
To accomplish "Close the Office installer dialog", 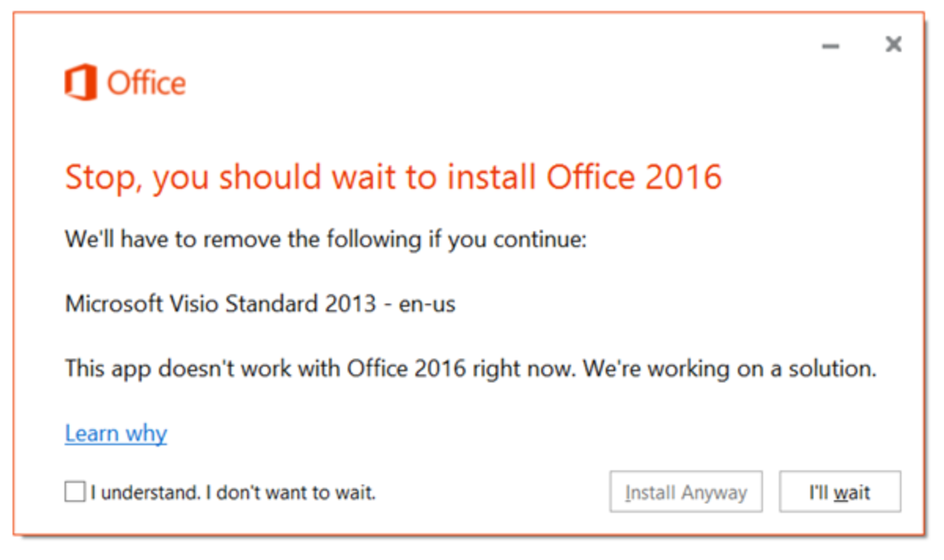I will tap(893, 45).
